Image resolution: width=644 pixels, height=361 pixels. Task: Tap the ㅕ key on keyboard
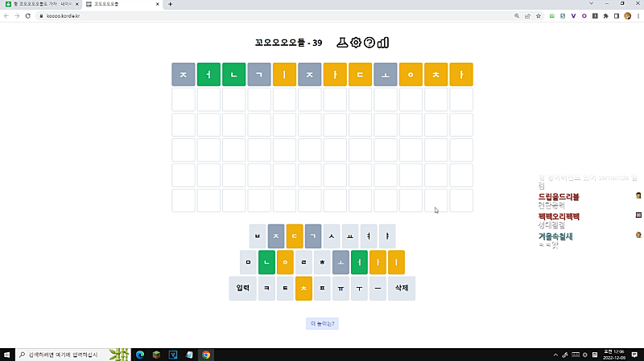point(369,236)
